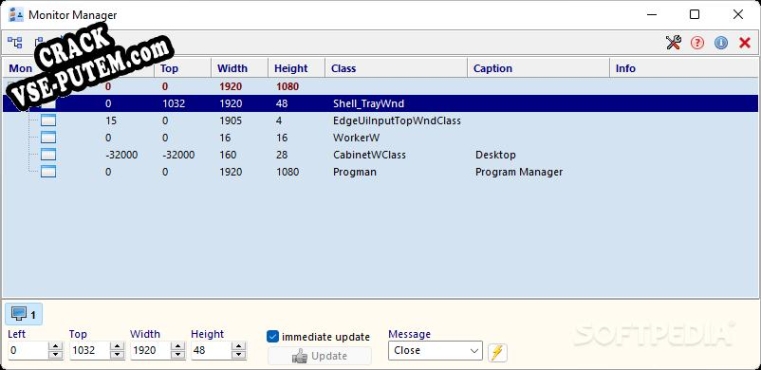Viewport: 761px width, 370px height.
Task: Maximize the Monitor Manager window
Action: click(x=695, y=15)
